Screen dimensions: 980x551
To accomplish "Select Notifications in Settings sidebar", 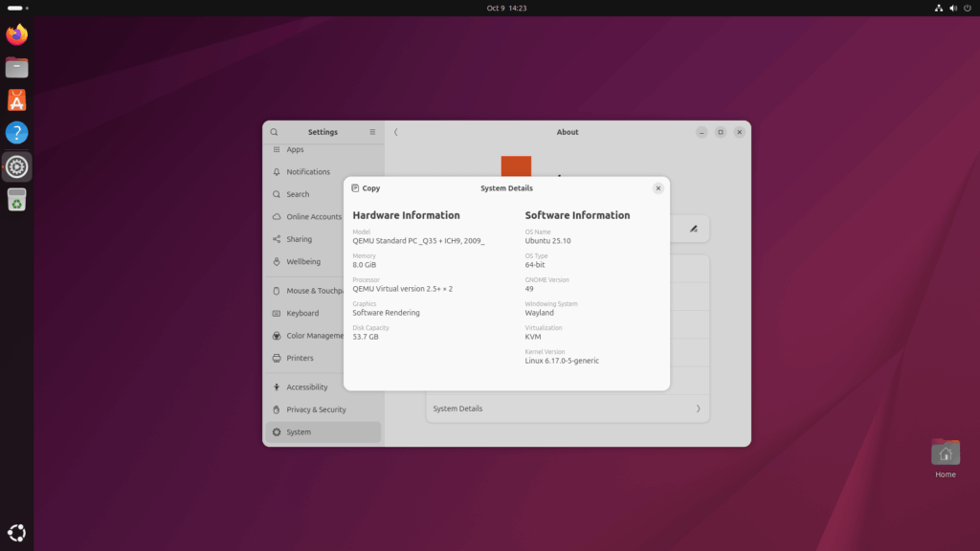I will (x=323, y=172).
